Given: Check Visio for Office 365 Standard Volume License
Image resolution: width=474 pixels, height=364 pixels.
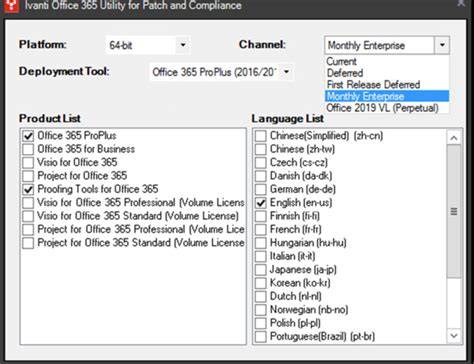Looking at the screenshot, I should coord(28,216).
